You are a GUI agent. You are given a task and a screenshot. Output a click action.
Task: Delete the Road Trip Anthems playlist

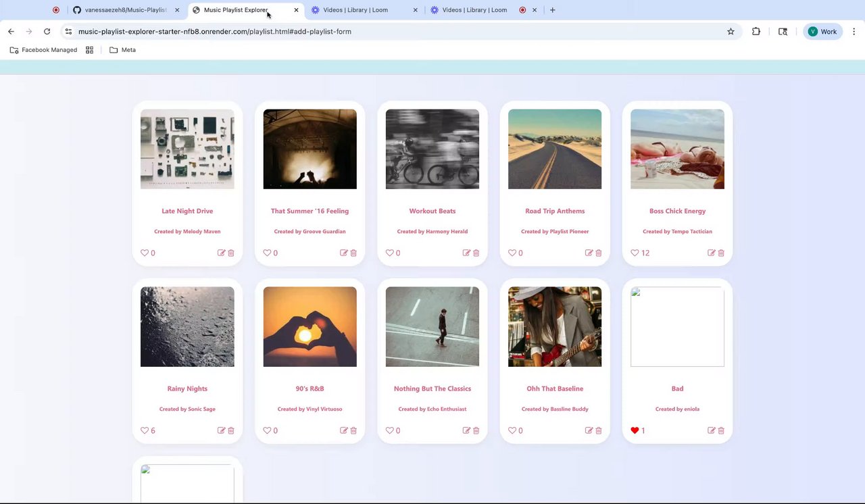(x=599, y=253)
